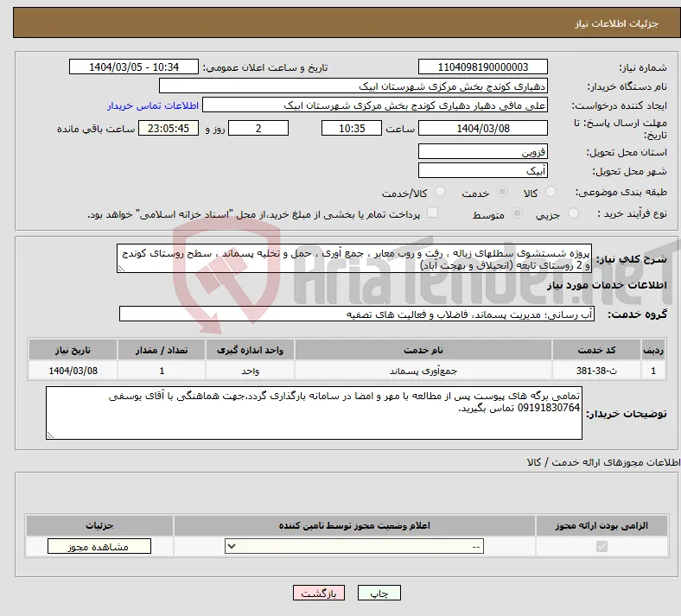Click the ردیف column header
Viewport: 681px width, 616px height.
653,350
